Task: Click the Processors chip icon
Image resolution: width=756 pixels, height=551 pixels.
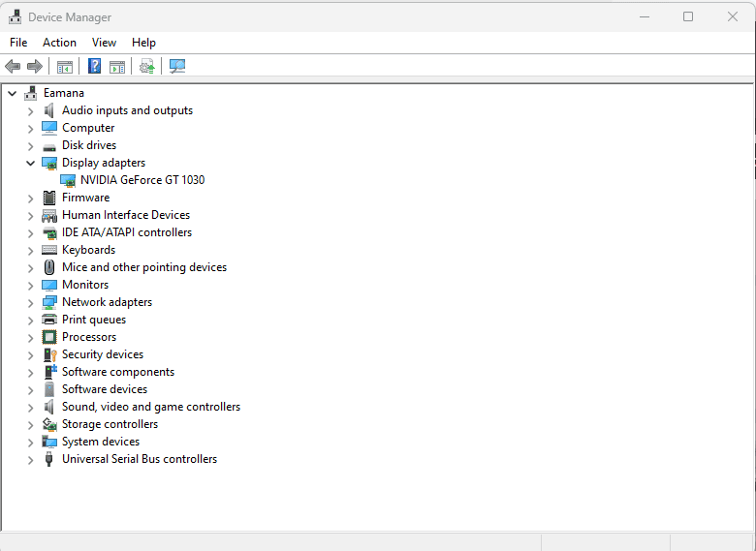Action: pos(49,337)
